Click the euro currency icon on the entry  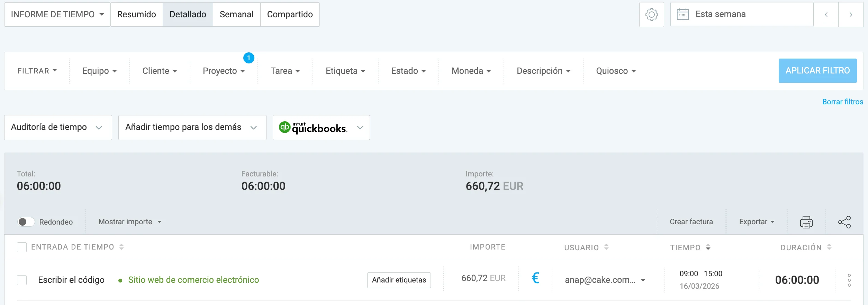(x=536, y=278)
